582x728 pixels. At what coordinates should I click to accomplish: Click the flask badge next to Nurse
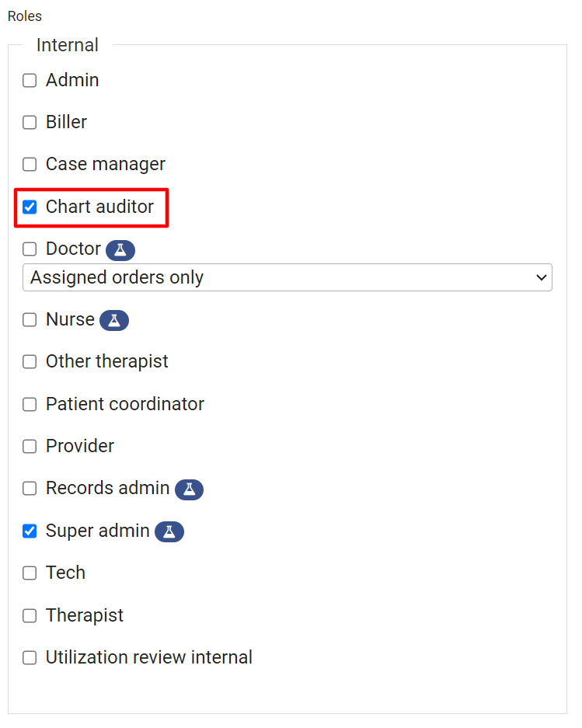pos(114,320)
